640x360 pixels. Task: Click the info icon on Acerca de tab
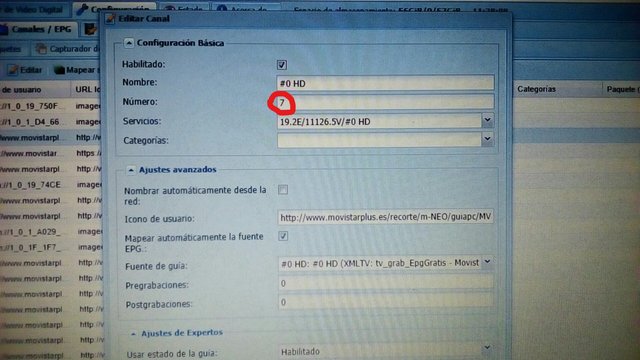(222, 9)
